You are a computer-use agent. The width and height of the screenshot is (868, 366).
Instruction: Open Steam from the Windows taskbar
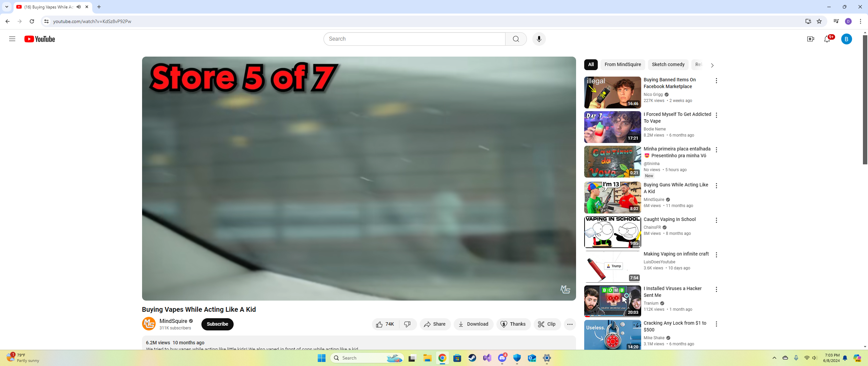coord(472,358)
